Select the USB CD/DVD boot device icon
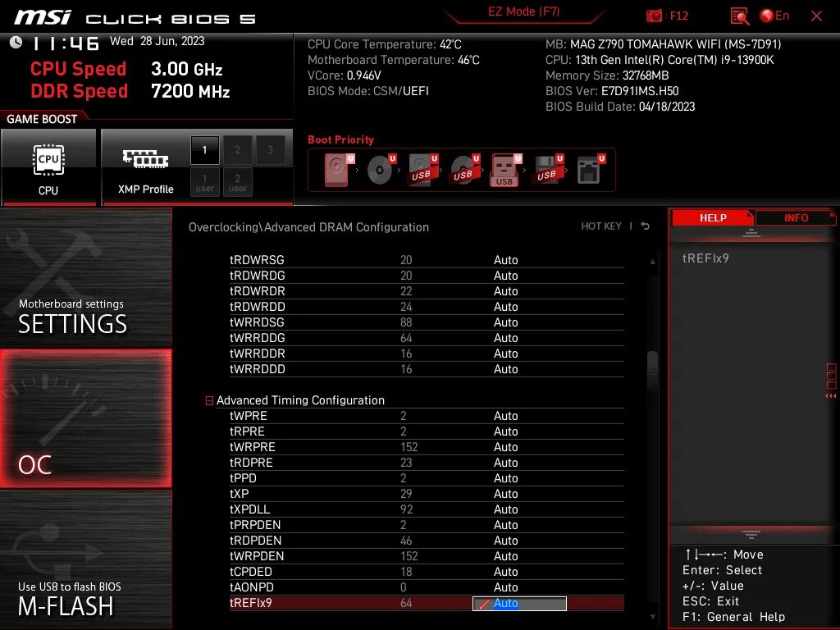 (464, 170)
